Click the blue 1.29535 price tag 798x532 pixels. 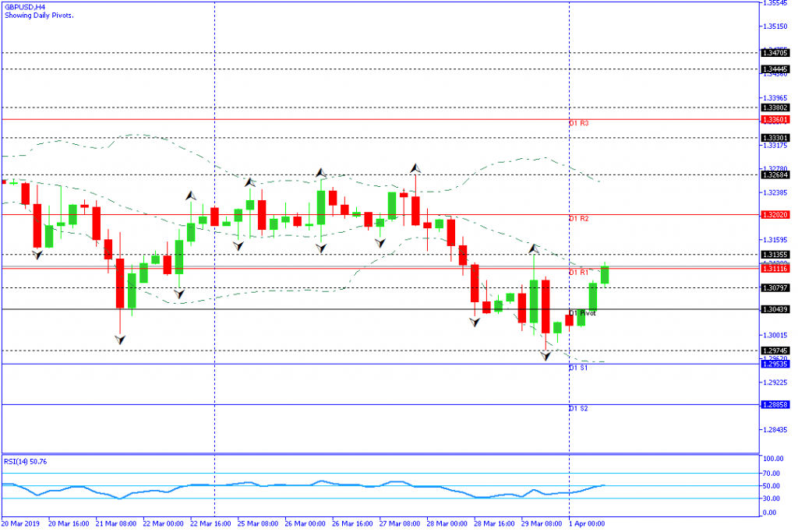pyautogui.click(x=776, y=364)
